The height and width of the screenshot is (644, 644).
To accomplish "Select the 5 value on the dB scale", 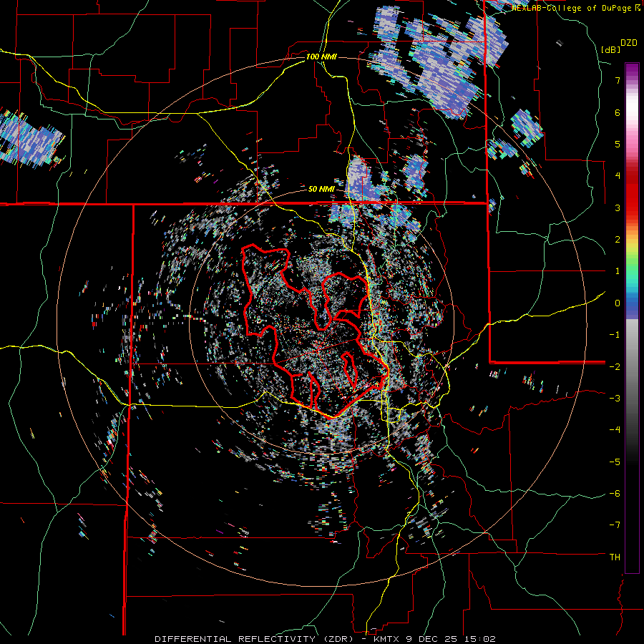I will pos(618,144).
